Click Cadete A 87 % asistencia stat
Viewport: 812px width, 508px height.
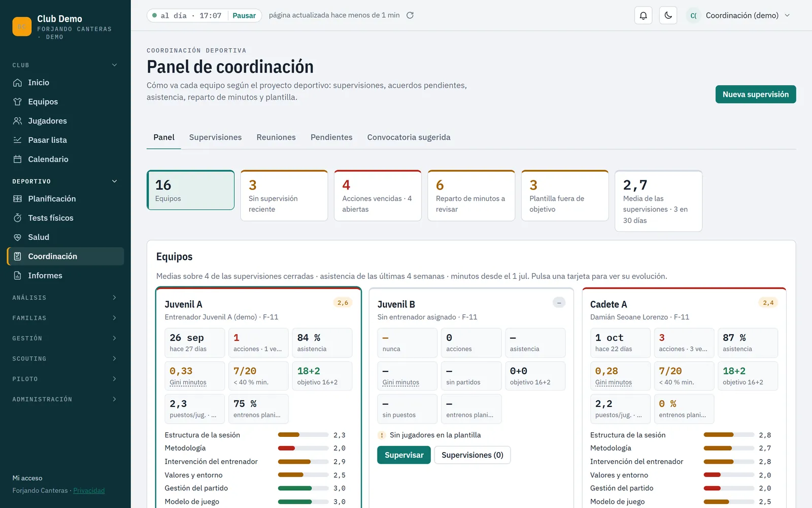(x=748, y=343)
